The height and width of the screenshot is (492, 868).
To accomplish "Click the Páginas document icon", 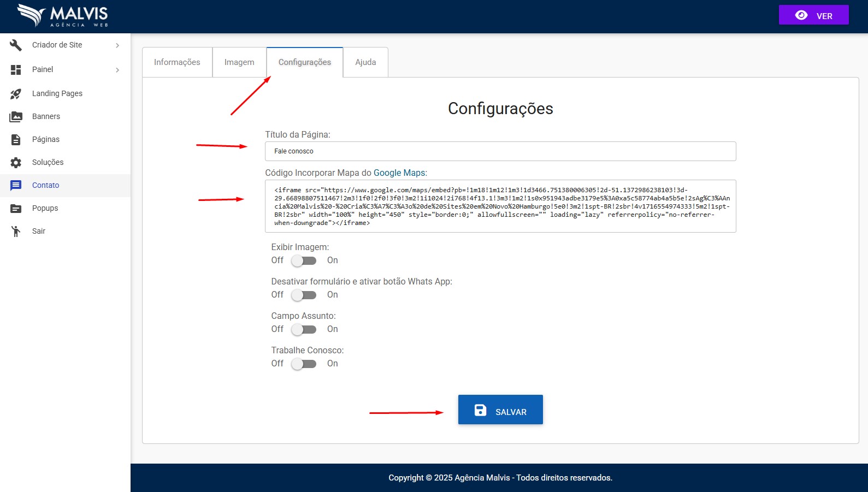I will pyautogui.click(x=16, y=140).
